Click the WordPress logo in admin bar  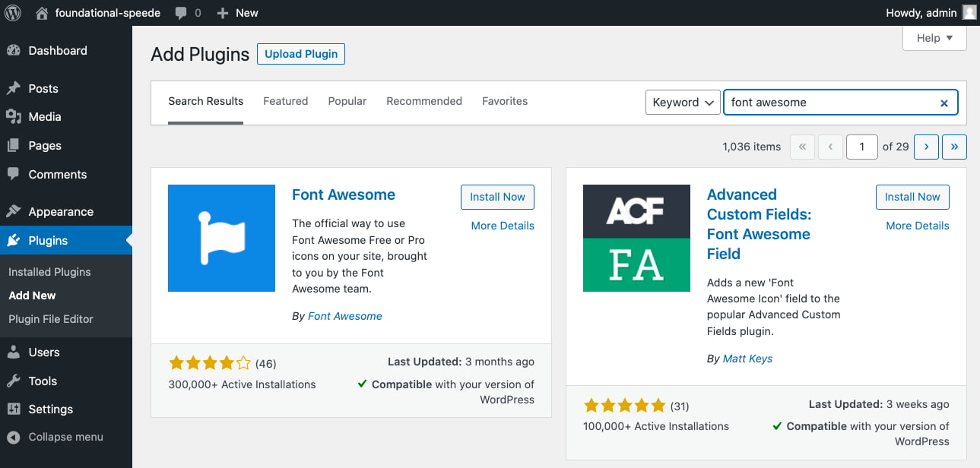pos(14,13)
